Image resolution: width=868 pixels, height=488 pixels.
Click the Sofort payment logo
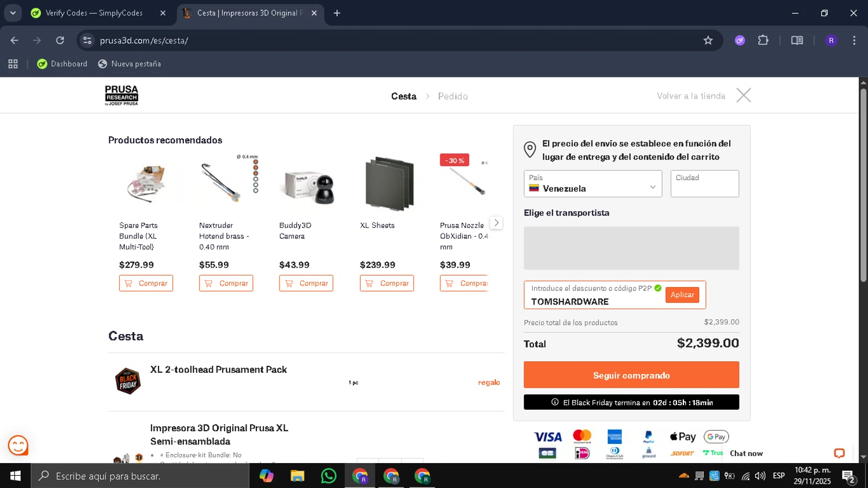coord(682,453)
